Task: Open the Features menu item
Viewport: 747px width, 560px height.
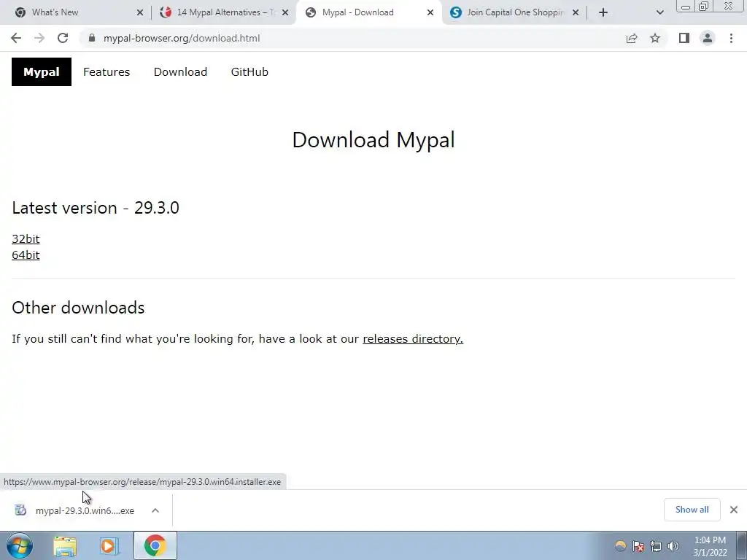Action: pyautogui.click(x=107, y=72)
